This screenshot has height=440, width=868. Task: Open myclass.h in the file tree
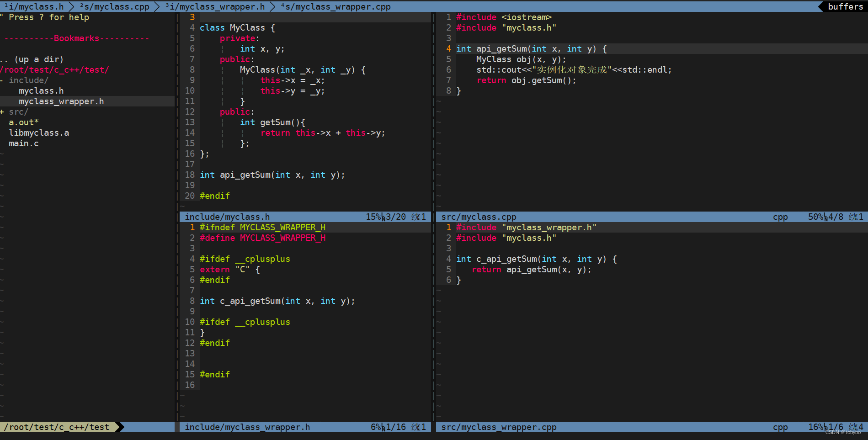coord(41,91)
